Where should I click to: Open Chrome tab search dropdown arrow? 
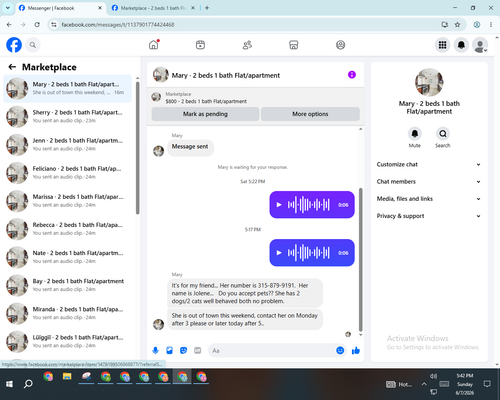click(x=8, y=8)
